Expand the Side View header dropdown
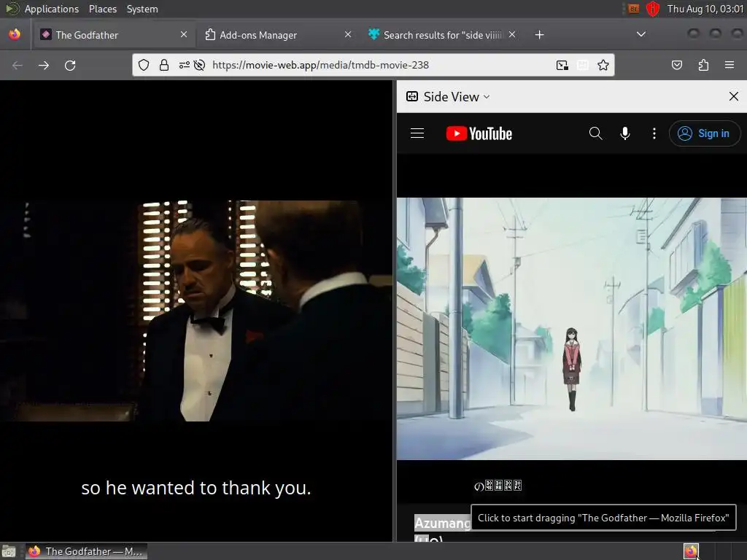Screen dimensions: 747x560 tap(448, 97)
